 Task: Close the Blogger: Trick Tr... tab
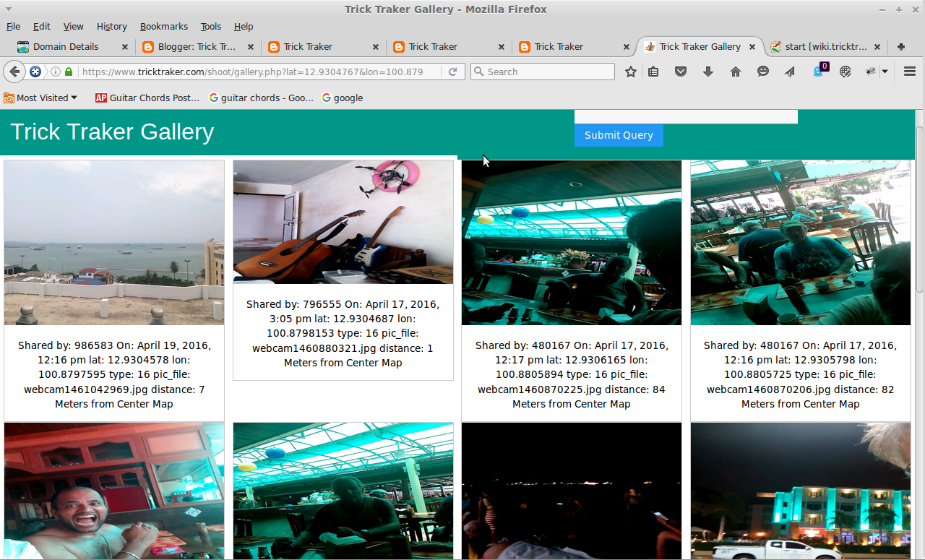(250, 46)
